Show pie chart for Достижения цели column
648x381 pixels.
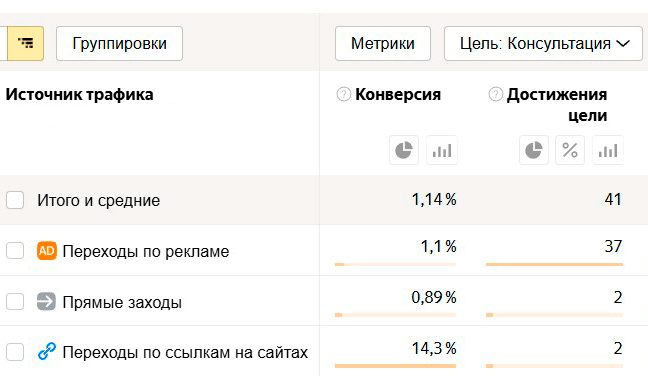[x=534, y=150]
